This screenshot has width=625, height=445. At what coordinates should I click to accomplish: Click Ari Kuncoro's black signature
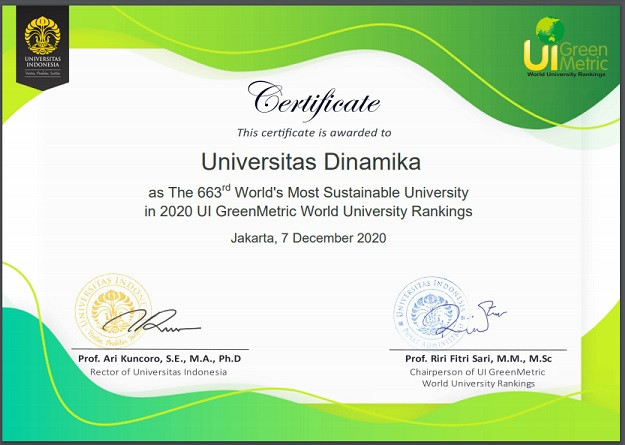pos(151,321)
